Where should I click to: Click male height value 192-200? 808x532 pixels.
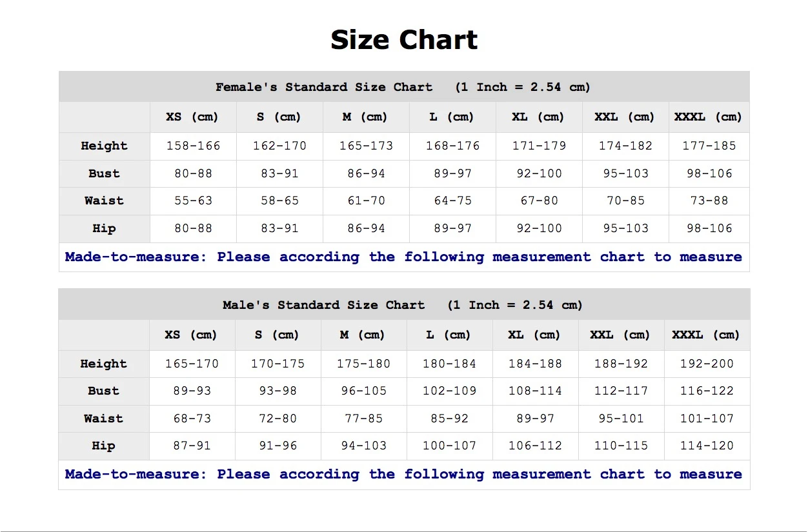(707, 364)
